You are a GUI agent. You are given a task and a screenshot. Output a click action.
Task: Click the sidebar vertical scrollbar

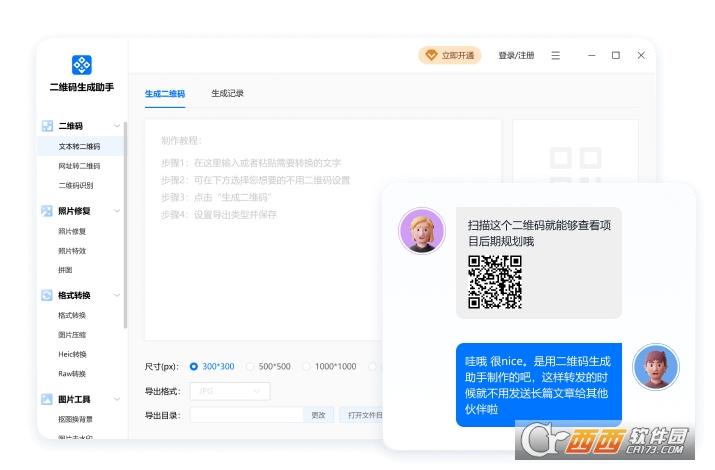coord(125,225)
